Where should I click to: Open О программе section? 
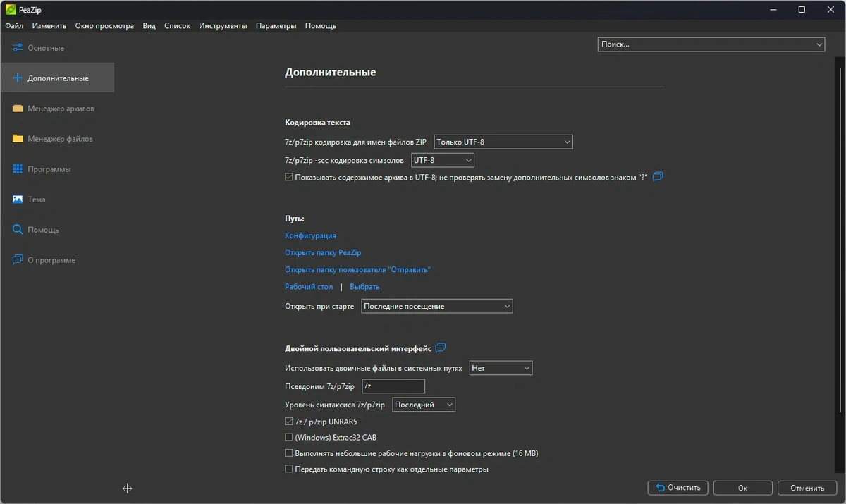point(57,260)
